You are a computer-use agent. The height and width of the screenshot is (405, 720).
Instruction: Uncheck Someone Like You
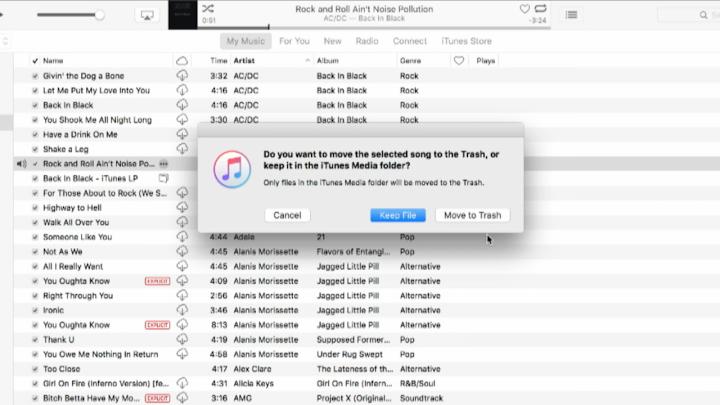click(x=35, y=237)
